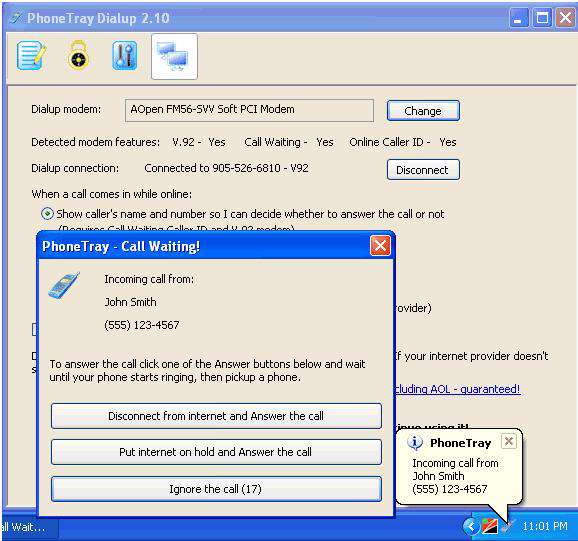Image resolution: width=578 pixels, height=541 pixels.
Task: Select the Dialup computers icon tab
Action: click(x=174, y=56)
